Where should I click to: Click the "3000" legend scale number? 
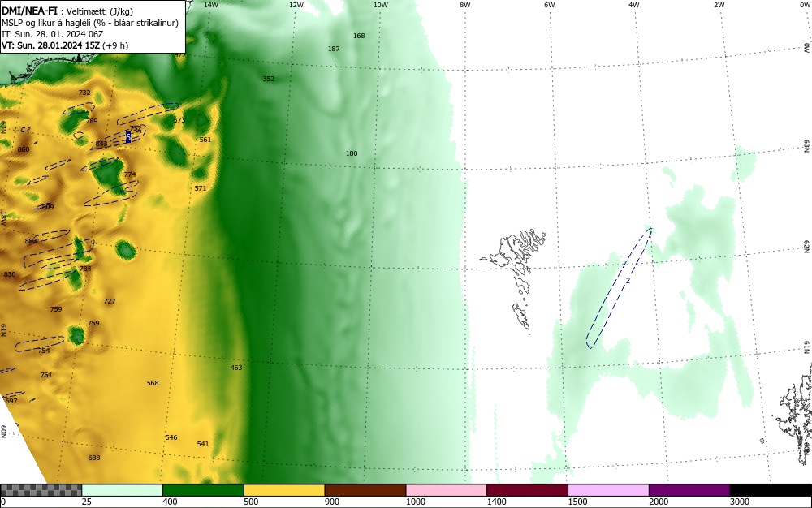coord(740,502)
